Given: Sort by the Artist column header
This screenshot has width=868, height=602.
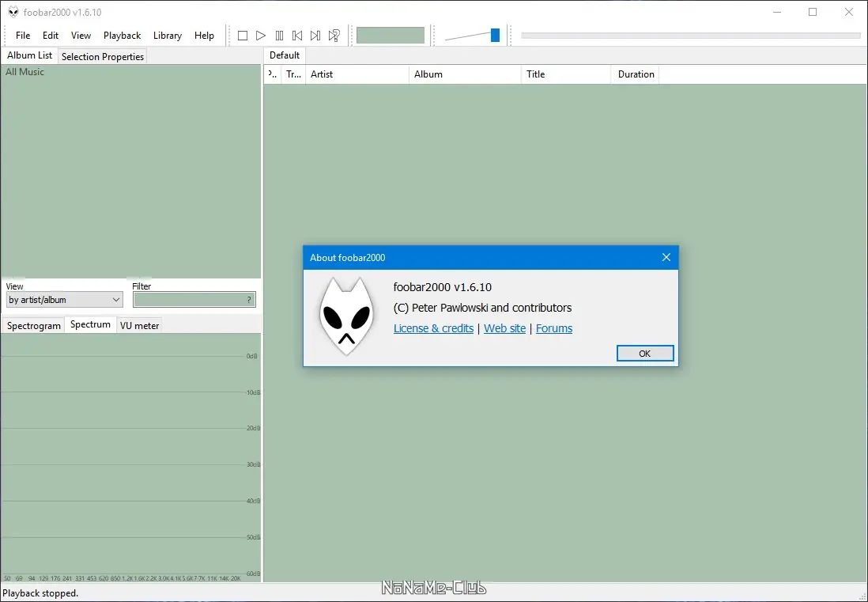Looking at the screenshot, I should point(357,74).
